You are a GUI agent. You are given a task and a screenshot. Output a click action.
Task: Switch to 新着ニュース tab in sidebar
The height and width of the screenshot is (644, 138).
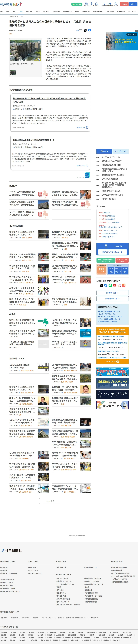click(x=104, y=151)
